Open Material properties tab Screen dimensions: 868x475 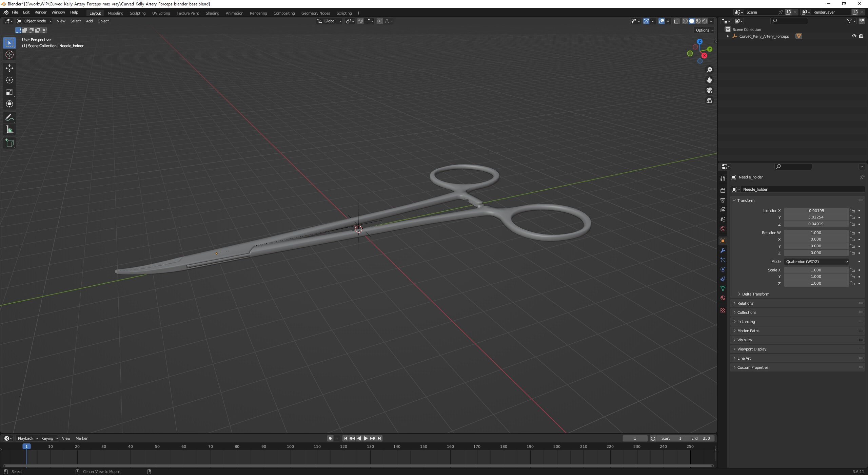pyautogui.click(x=723, y=298)
